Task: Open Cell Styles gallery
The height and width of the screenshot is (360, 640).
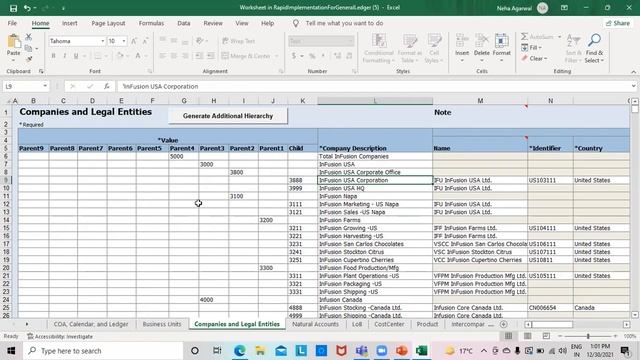Action: [x=434, y=49]
